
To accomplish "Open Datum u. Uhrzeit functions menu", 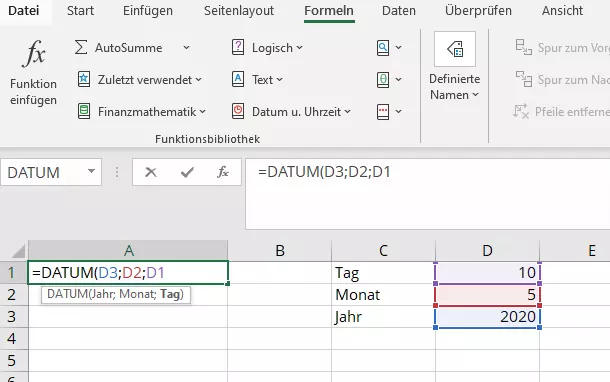I will coord(291,112).
